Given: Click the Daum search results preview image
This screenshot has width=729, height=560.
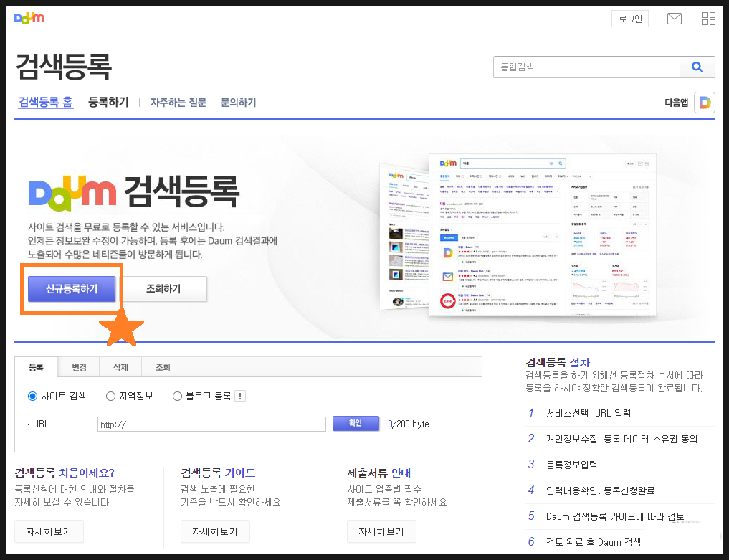Looking at the screenshot, I should pyautogui.click(x=518, y=235).
